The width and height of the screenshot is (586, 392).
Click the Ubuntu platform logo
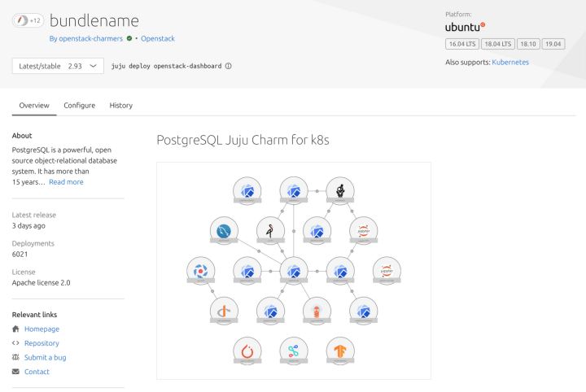(465, 27)
